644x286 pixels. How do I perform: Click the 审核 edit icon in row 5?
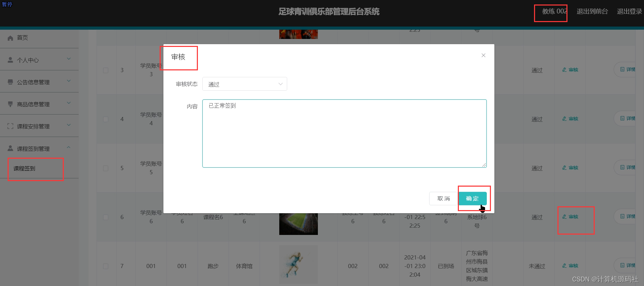[x=564, y=168]
